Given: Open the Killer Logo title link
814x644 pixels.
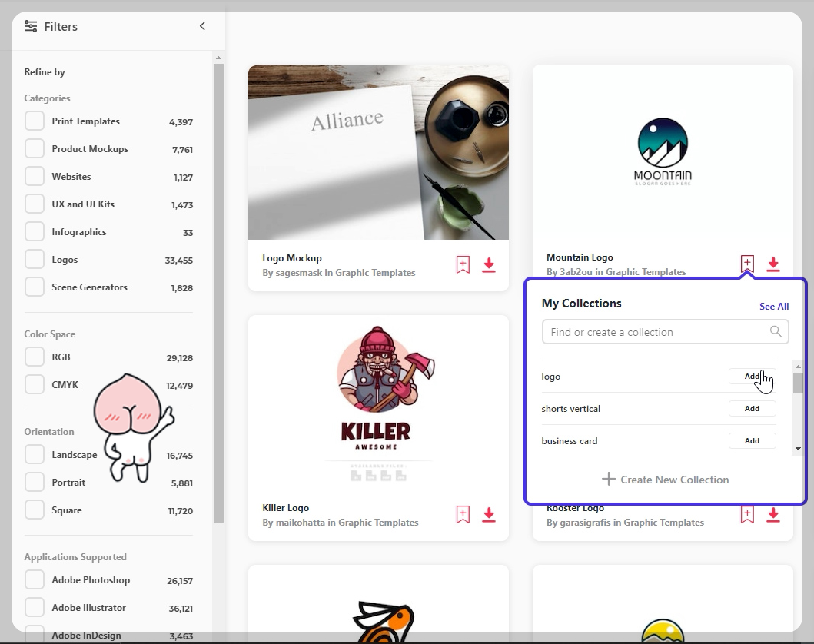Looking at the screenshot, I should [285, 507].
